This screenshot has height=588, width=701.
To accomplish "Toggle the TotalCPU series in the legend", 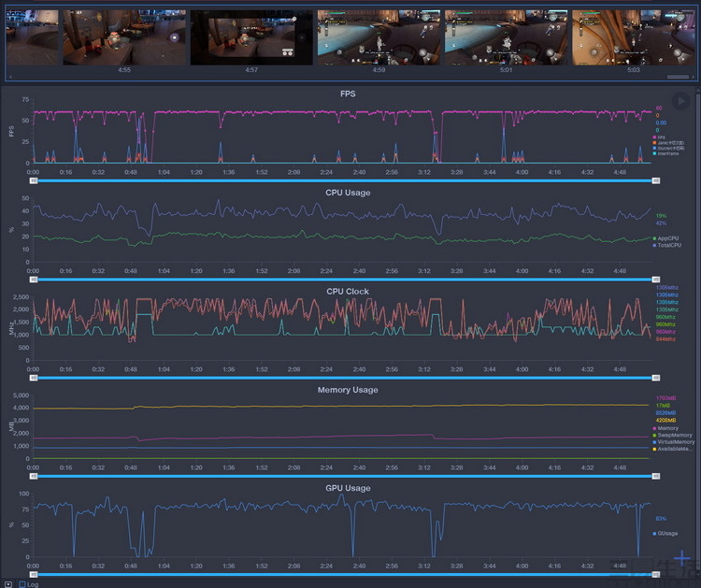I will pyautogui.click(x=667, y=245).
